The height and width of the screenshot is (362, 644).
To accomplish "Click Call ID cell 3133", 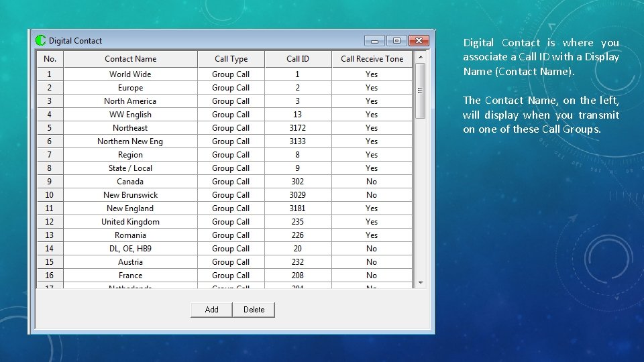I will point(298,141).
